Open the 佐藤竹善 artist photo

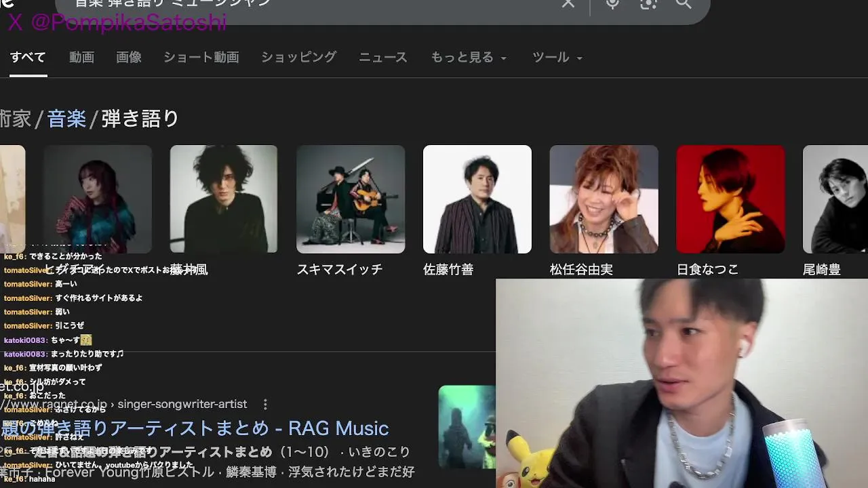477,199
